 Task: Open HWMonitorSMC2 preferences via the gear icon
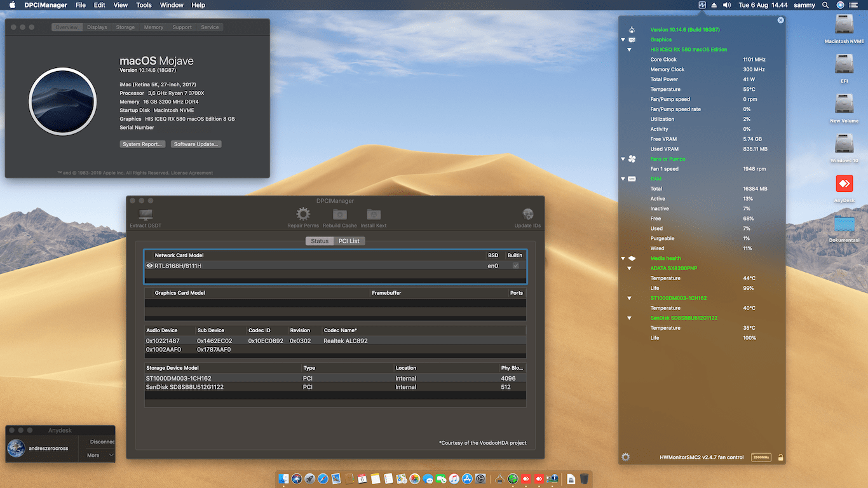tap(625, 457)
